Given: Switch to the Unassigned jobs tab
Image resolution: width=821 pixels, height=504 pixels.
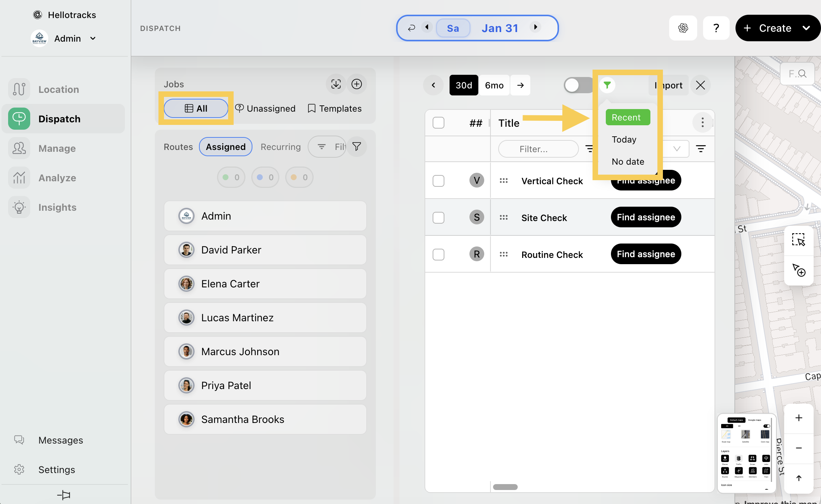Looking at the screenshot, I should 265,108.
